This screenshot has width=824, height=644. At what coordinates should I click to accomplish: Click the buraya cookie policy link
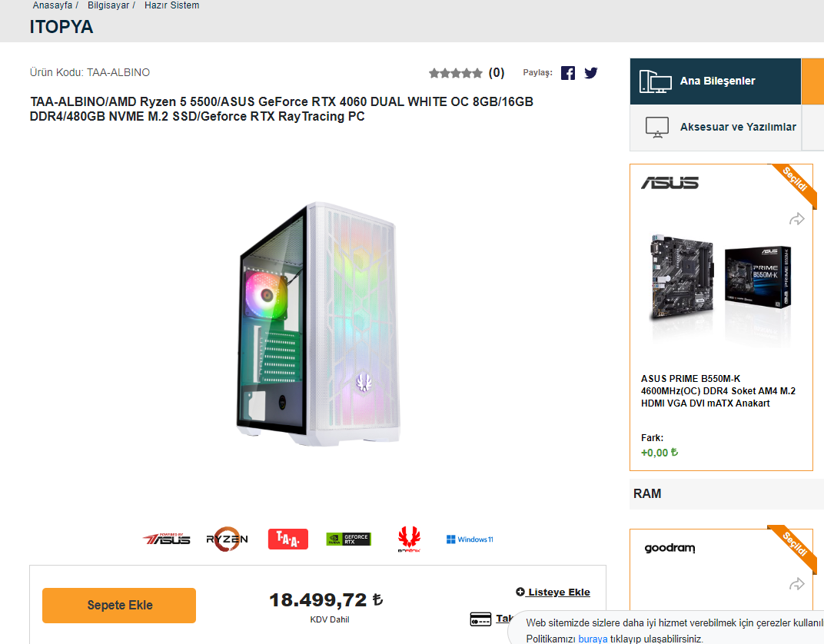[593, 639]
